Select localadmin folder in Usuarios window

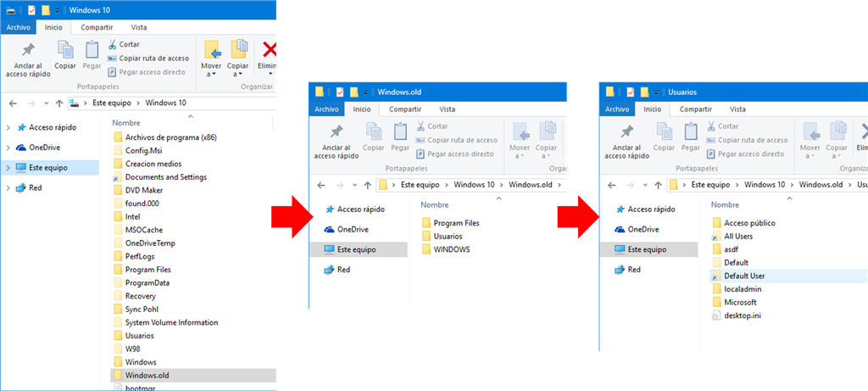737,290
